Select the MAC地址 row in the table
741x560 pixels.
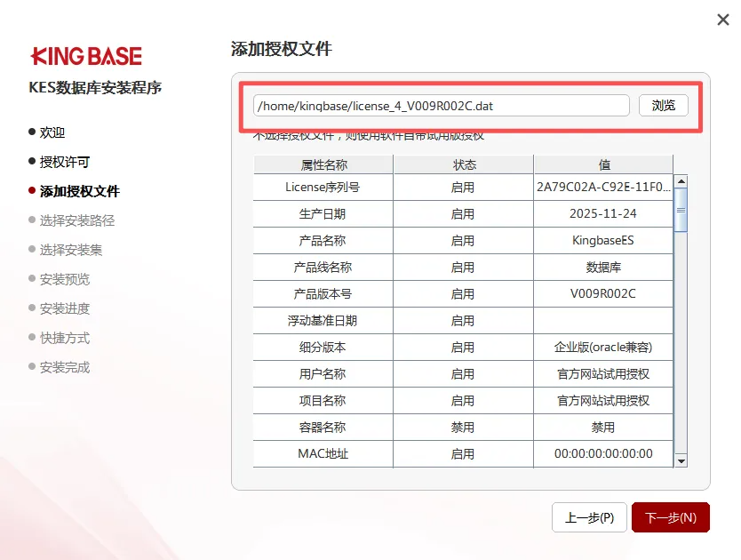[323, 454]
